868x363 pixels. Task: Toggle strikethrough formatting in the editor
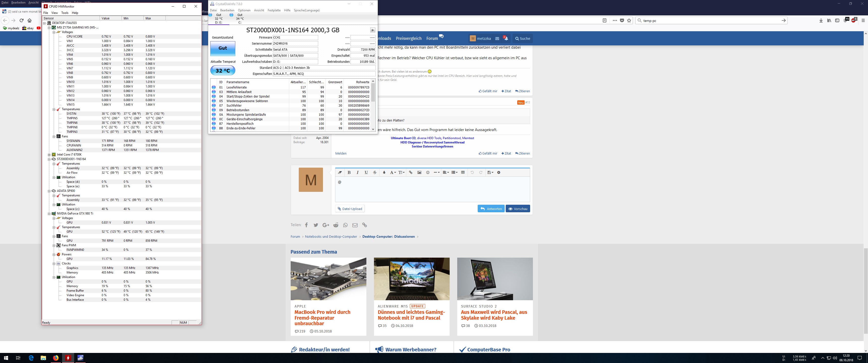[375, 172]
